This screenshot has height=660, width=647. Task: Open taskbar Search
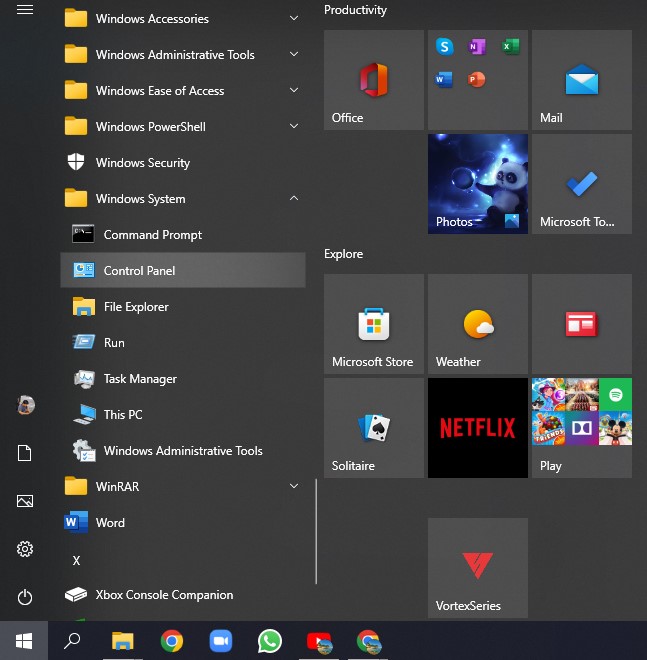[72, 641]
